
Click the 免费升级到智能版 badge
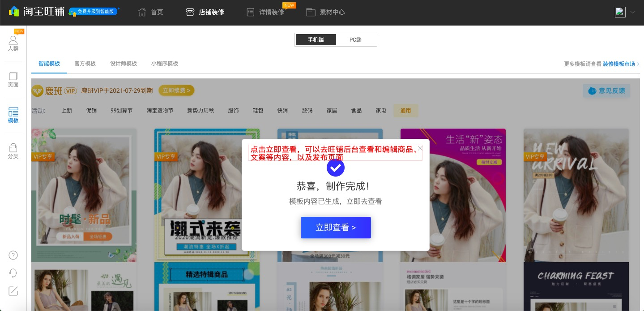click(94, 12)
